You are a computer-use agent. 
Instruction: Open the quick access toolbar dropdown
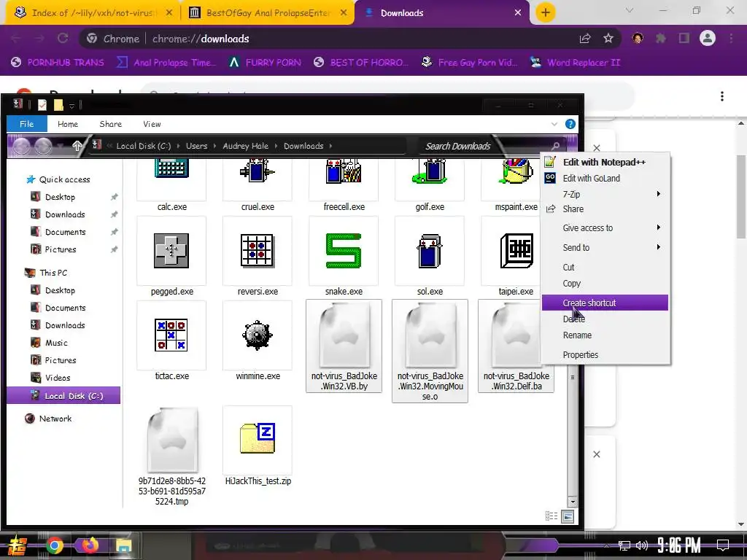[x=71, y=105]
